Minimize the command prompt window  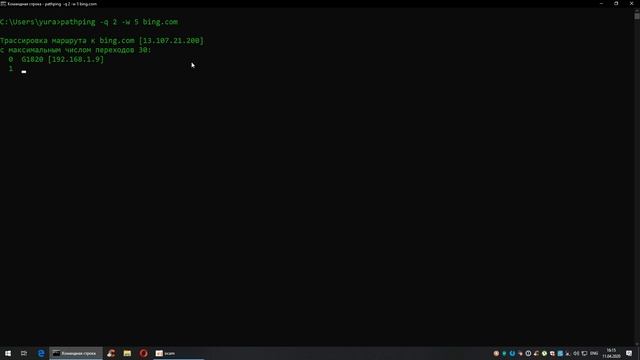click(x=601, y=4)
